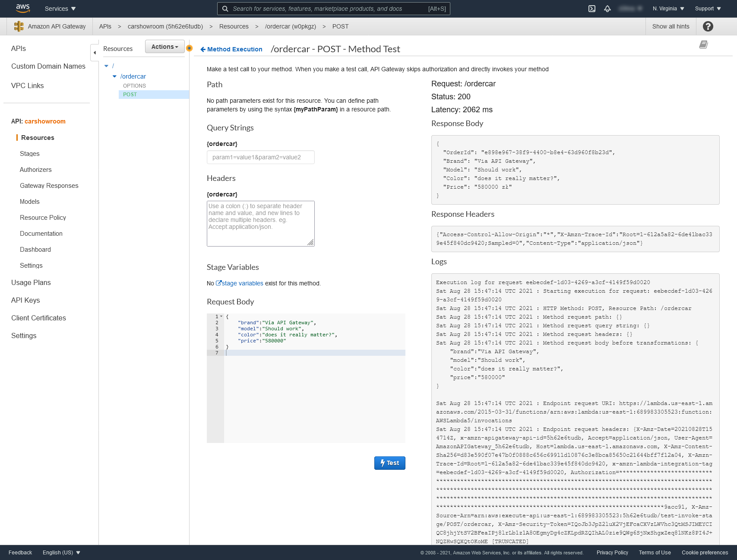The width and height of the screenshot is (737, 560).
Task: Open the Support dropdown menu
Action: [708, 9]
